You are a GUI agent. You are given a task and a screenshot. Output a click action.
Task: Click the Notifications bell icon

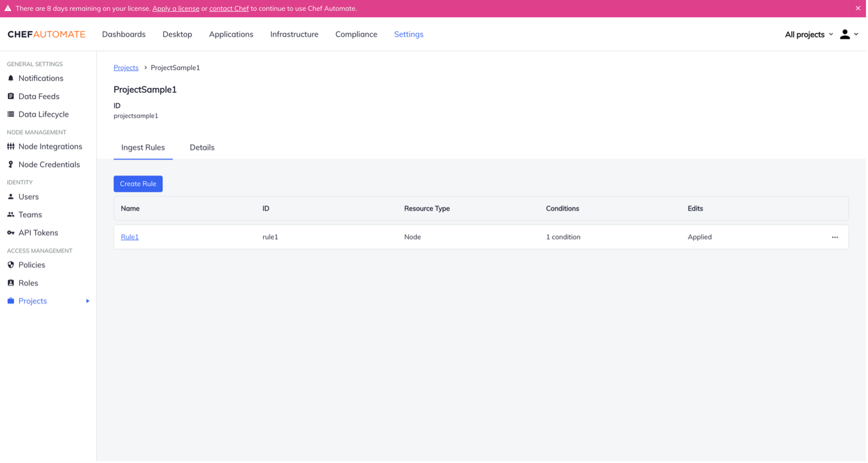11,78
